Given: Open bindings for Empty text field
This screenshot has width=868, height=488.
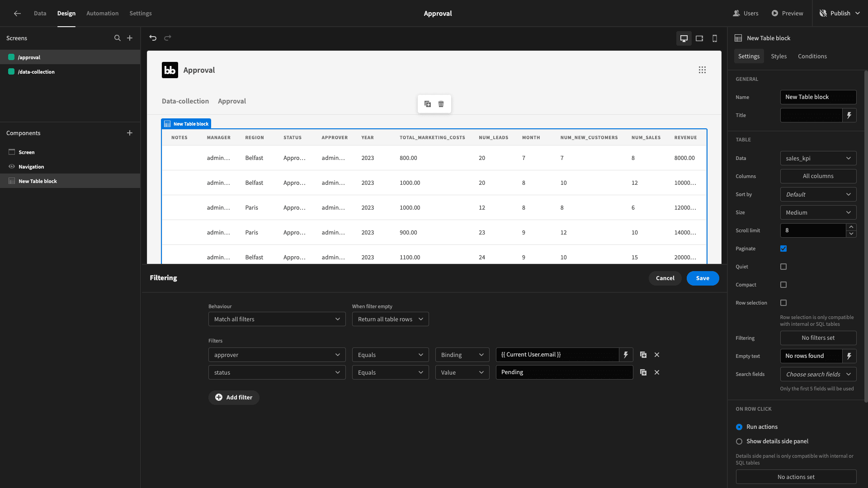Looking at the screenshot, I should point(849,356).
